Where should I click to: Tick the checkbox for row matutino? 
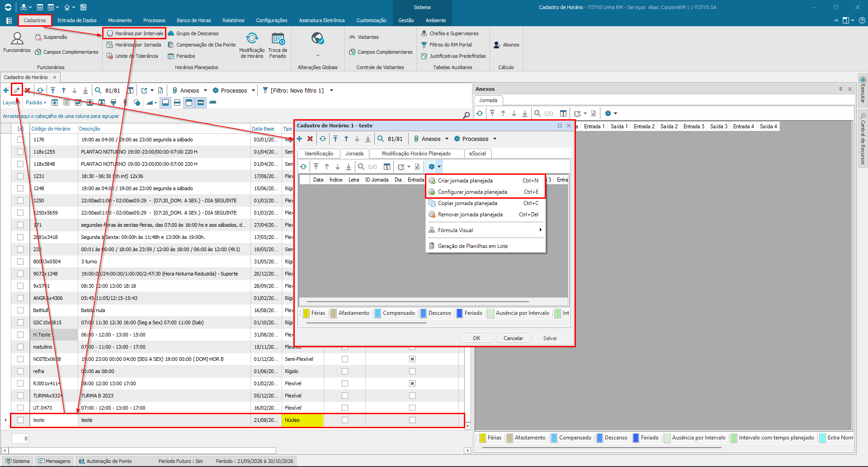point(20,347)
